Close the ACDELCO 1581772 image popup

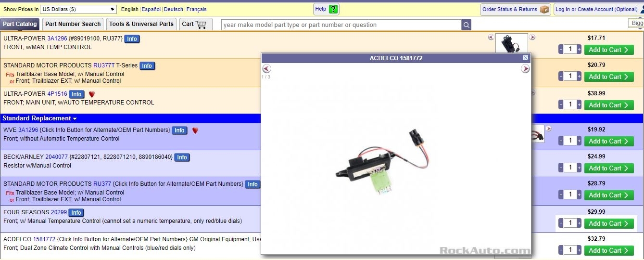[525, 58]
